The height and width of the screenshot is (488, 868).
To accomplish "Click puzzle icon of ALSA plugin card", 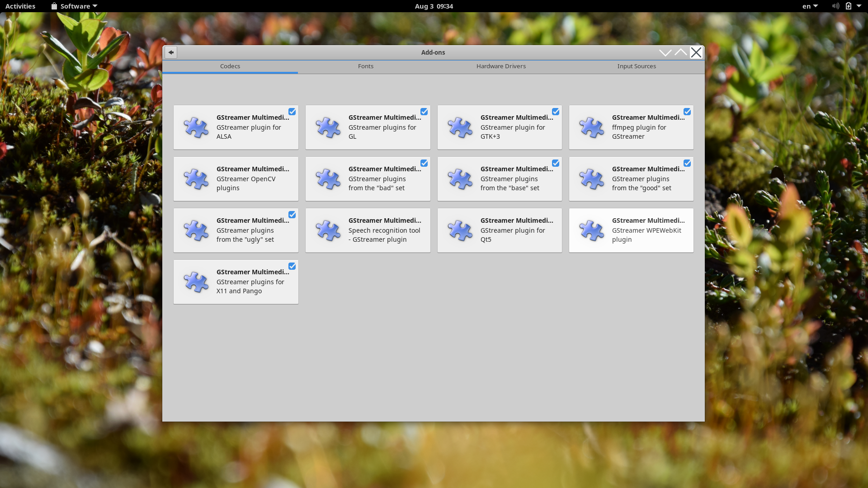I will pos(196,127).
